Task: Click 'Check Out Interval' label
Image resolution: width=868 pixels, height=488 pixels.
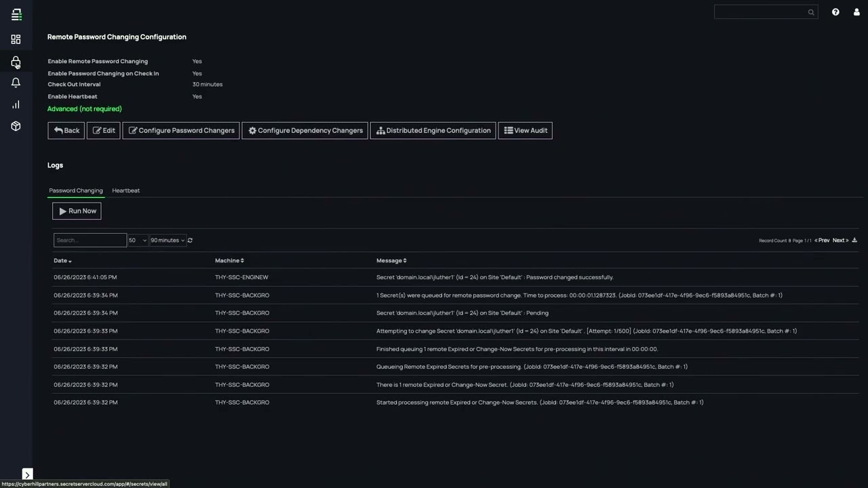Action: (x=74, y=85)
